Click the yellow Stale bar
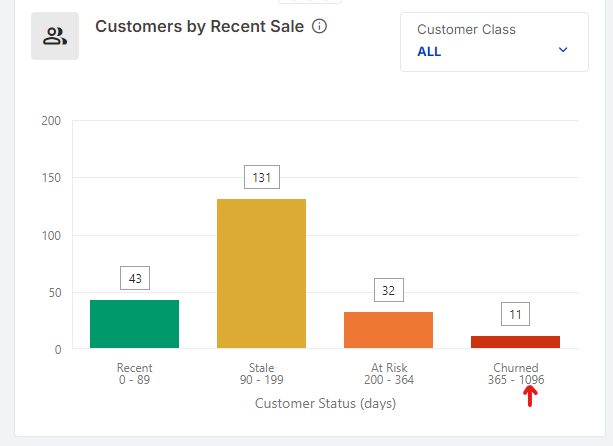613x446 pixels. pos(261,273)
